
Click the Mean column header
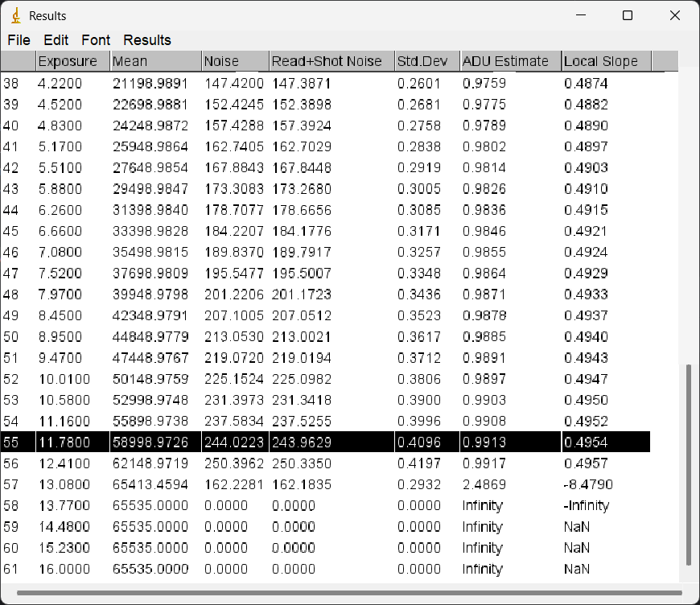(154, 61)
